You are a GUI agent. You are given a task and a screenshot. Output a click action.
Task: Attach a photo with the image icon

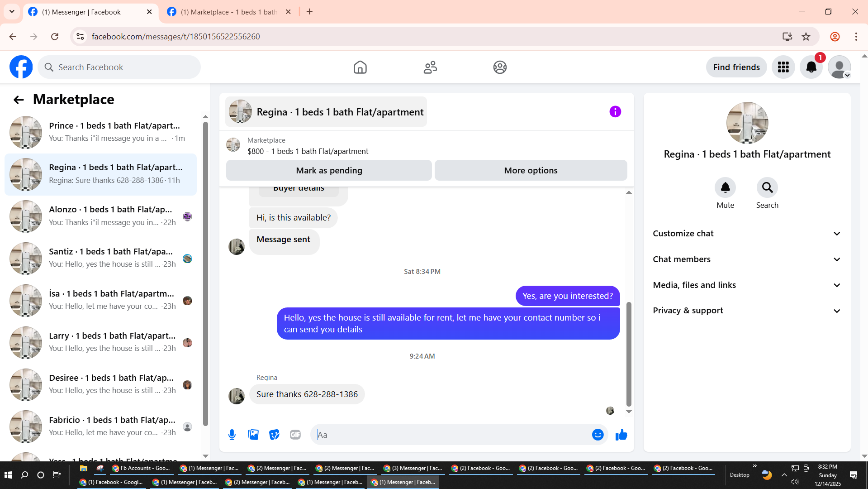253,435
